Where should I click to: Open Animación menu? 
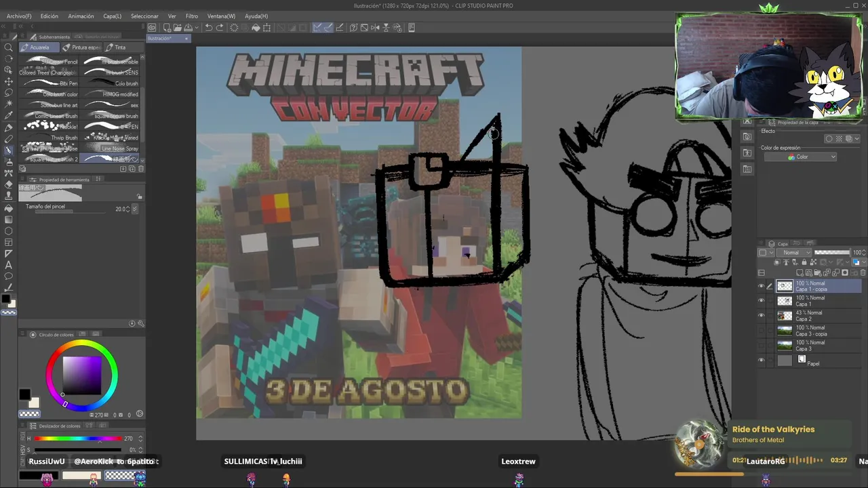(x=81, y=16)
